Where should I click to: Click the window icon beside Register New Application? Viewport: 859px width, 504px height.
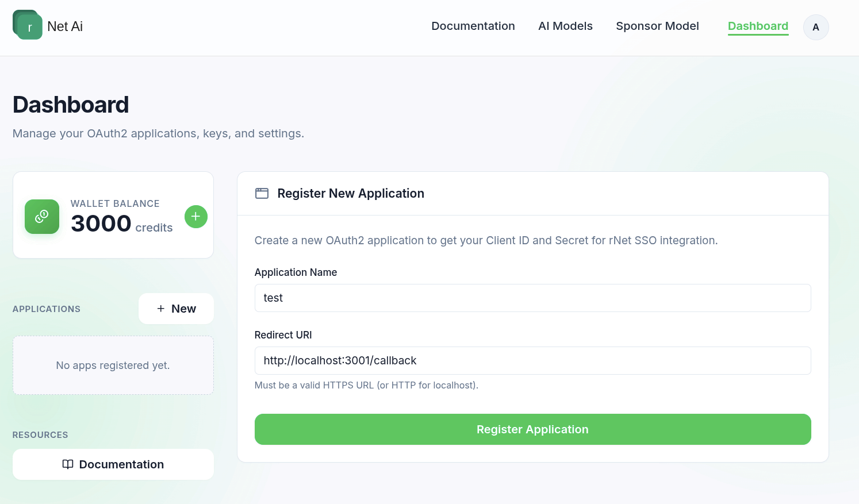pyautogui.click(x=262, y=194)
